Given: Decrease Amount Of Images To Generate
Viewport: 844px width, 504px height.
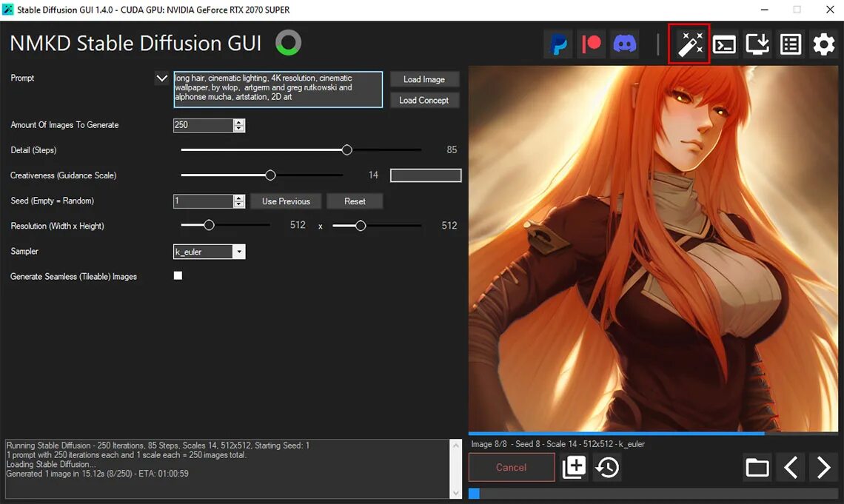Looking at the screenshot, I should (239, 129).
